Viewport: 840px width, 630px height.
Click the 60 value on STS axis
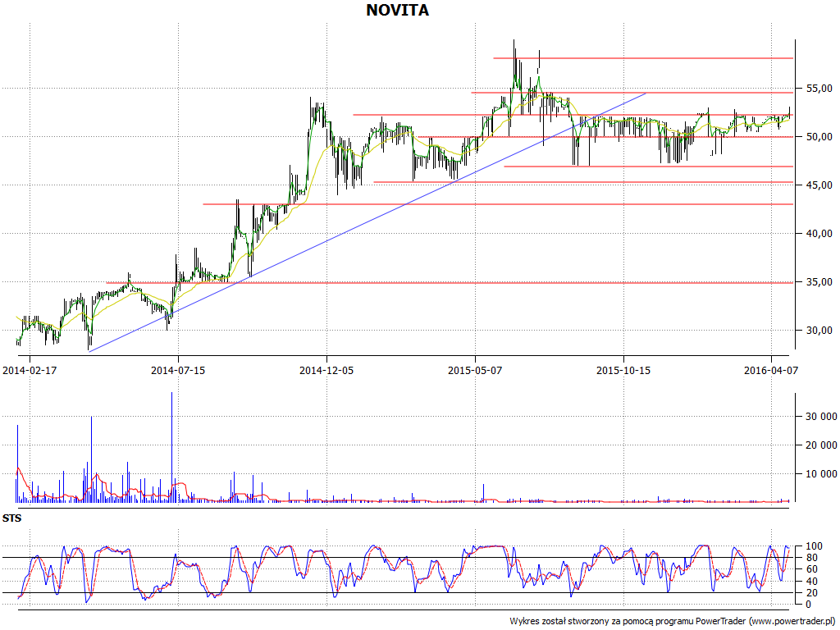811,569
